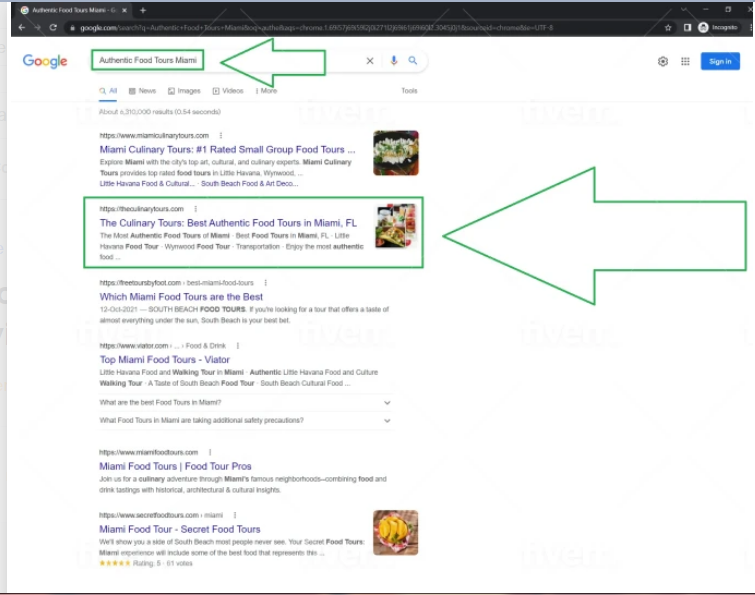Open Top Miami Food Tours - Viator
The width and height of the screenshot is (755, 595).
pyautogui.click(x=165, y=360)
